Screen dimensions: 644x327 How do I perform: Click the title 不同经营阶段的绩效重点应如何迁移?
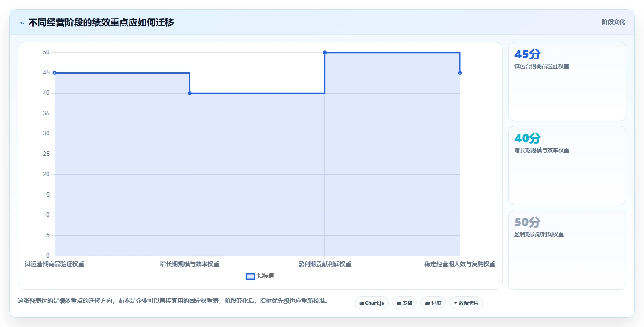pyautogui.click(x=101, y=22)
